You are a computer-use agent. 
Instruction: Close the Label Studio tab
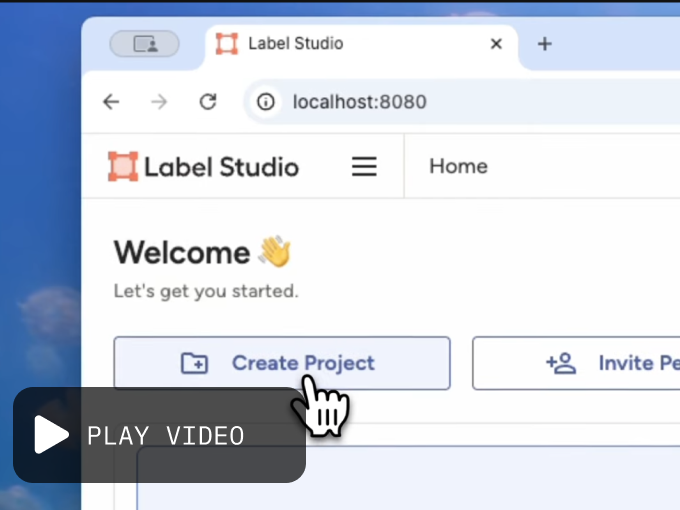pyautogui.click(x=496, y=44)
